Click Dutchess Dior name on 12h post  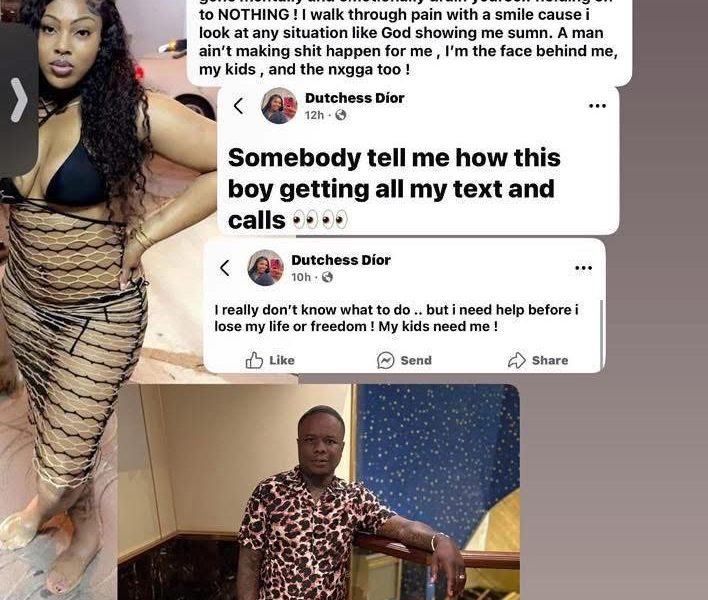pos(354,98)
